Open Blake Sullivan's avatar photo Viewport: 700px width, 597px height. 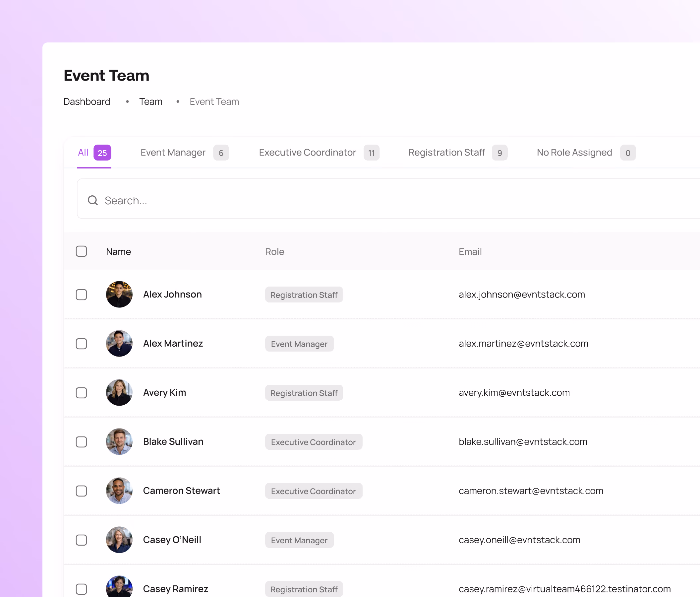point(119,441)
